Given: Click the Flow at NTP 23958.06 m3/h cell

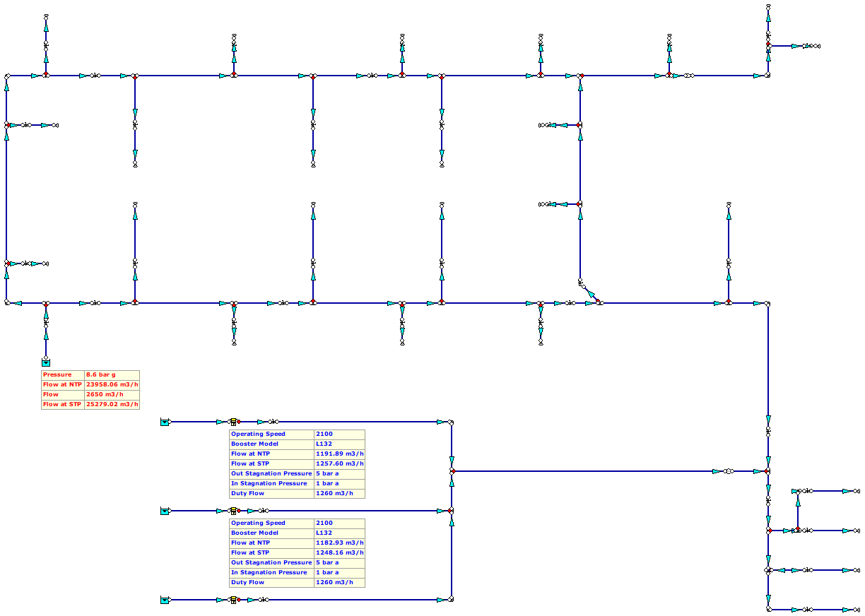Looking at the screenshot, I should click(112, 384).
